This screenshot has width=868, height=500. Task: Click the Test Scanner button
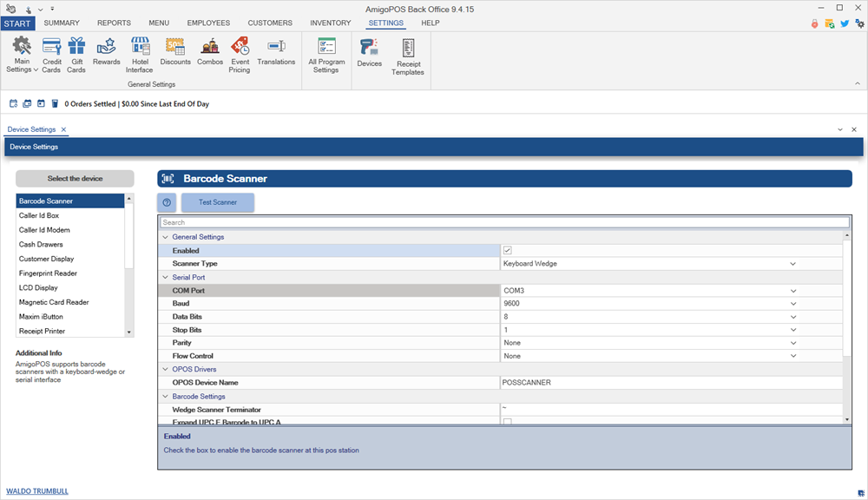click(218, 202)
